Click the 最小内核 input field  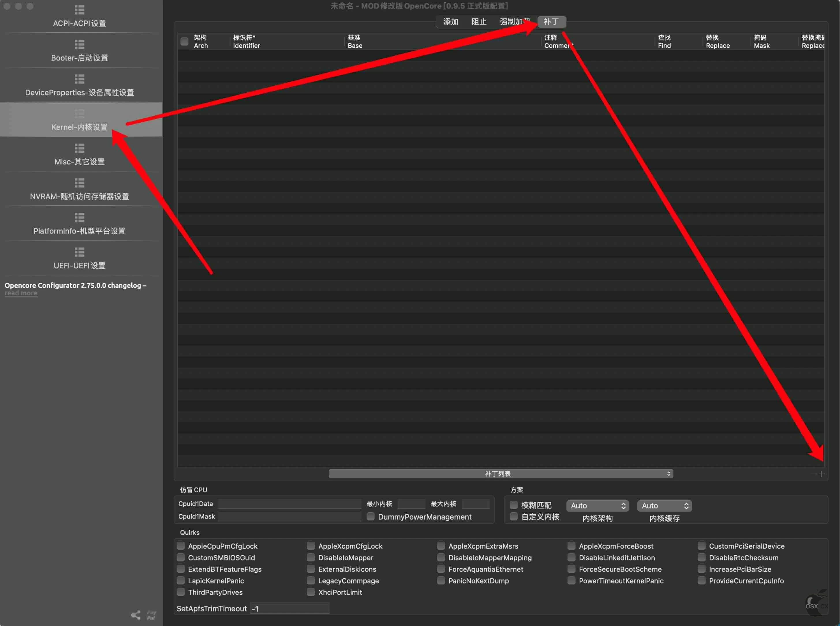click(x=411, y=504)
